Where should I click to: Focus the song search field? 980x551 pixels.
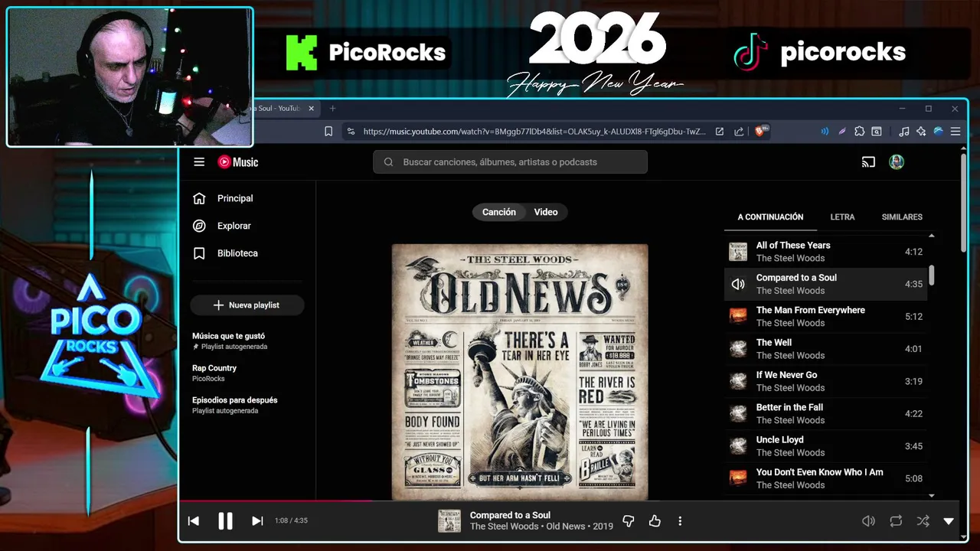(x=510, y=162)
